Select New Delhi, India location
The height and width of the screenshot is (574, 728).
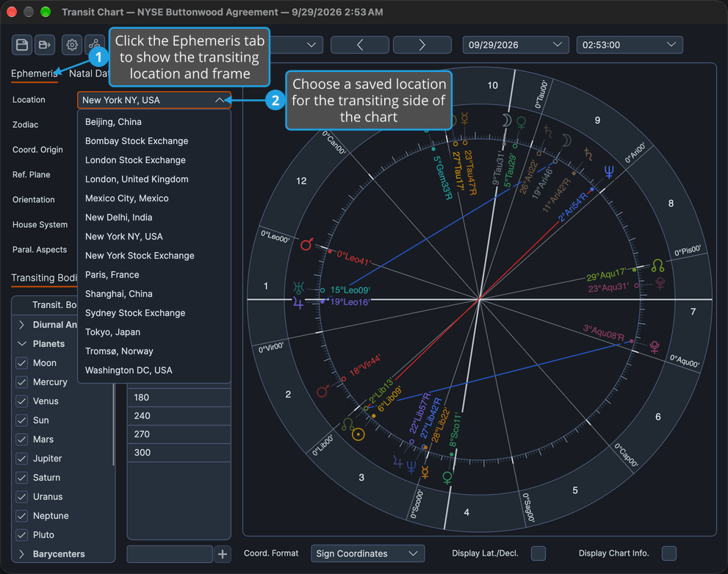click(x=154, y=218)
